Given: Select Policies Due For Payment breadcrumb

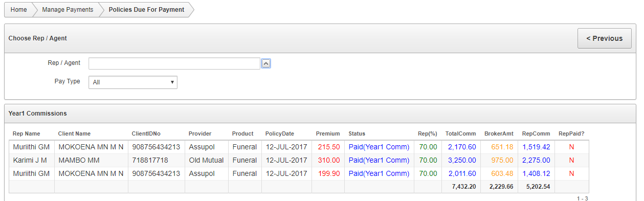Looking at the screenshot, I should pos(146,10).
